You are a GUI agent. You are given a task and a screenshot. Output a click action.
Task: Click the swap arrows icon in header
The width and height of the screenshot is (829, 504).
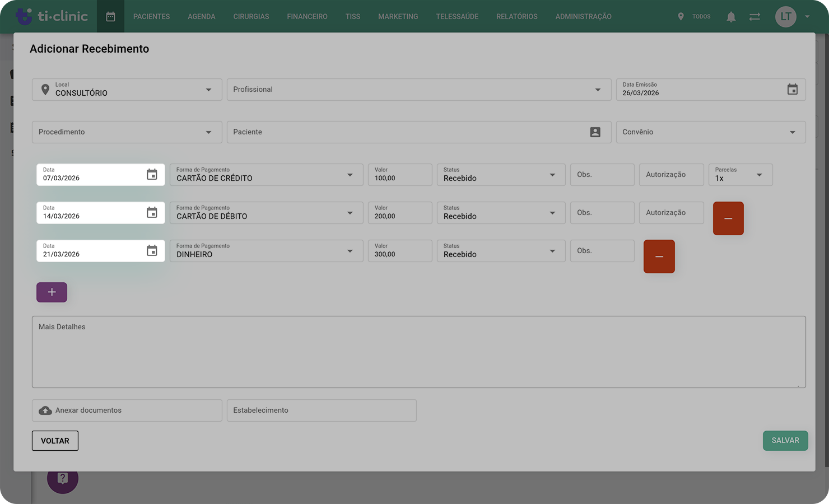click(x=755, y=17)
